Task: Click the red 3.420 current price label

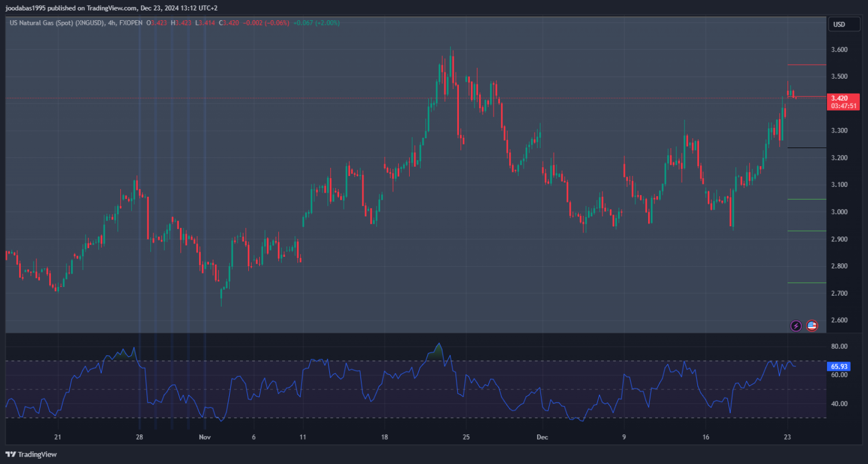Action: pos(839,98)
